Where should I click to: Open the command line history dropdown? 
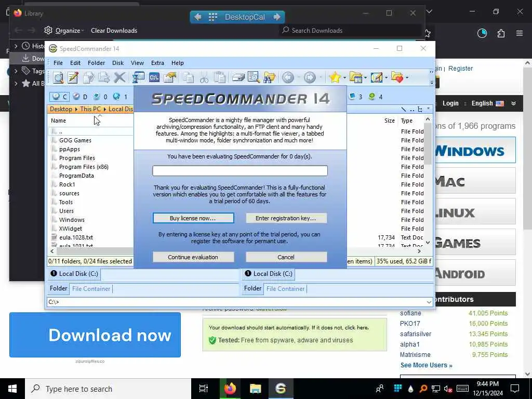tap(429, 302)
